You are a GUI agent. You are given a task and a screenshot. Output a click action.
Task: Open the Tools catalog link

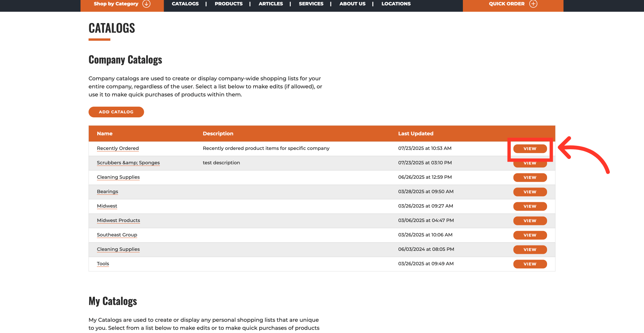click(x=103, y=264)
